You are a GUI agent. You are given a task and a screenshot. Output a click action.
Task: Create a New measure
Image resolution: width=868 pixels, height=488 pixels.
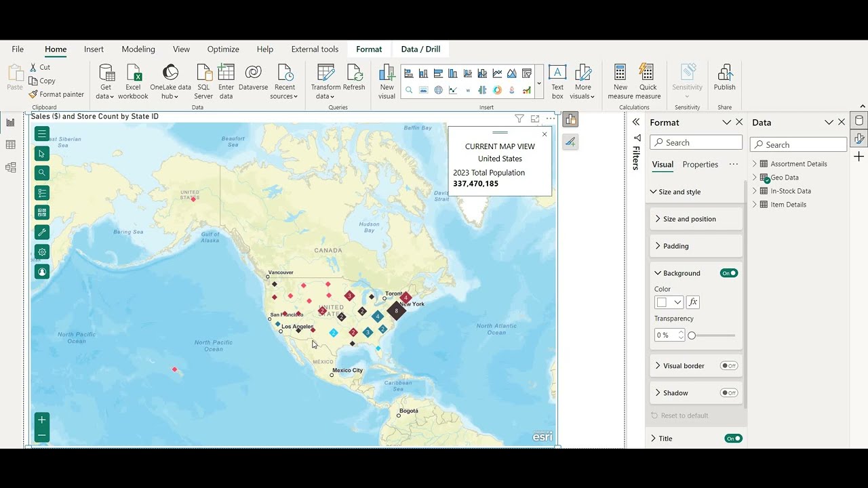click(x=620, y=81)
